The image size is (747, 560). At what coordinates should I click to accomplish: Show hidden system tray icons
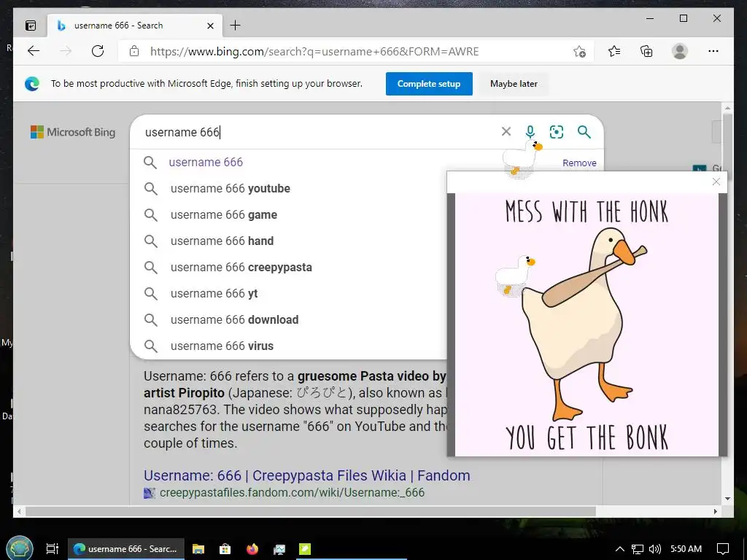click(x=619, y=549)
